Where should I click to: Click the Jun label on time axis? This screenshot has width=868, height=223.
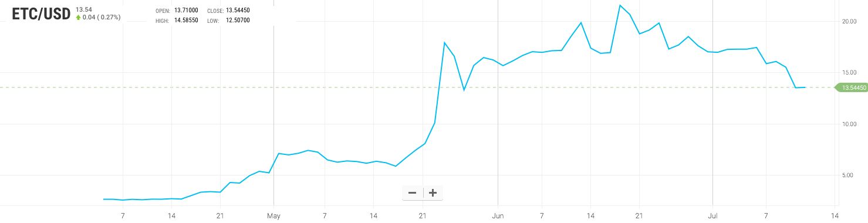(x=498, y=215)
